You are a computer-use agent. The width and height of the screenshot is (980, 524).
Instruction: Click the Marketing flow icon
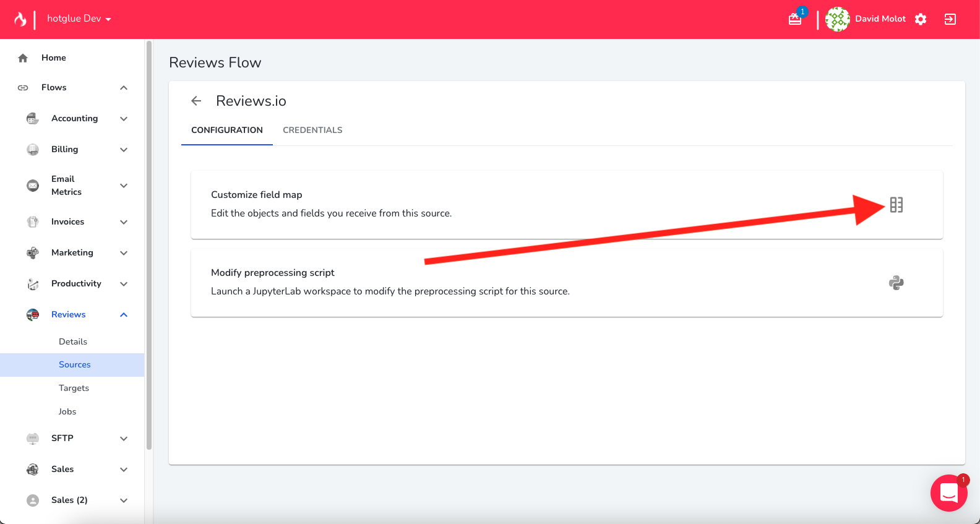pyautogui.click(x=33, y=252)
